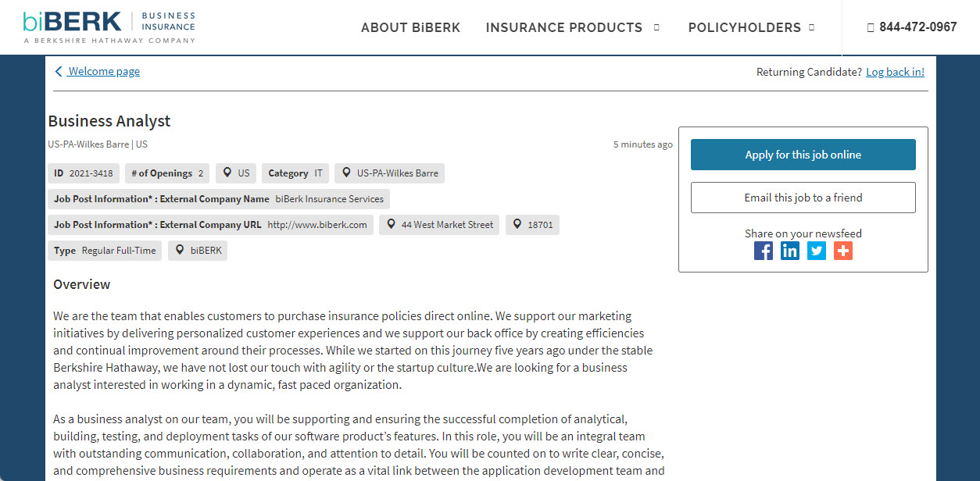
Task: Share job on LinkedIn
Action: 790,251
